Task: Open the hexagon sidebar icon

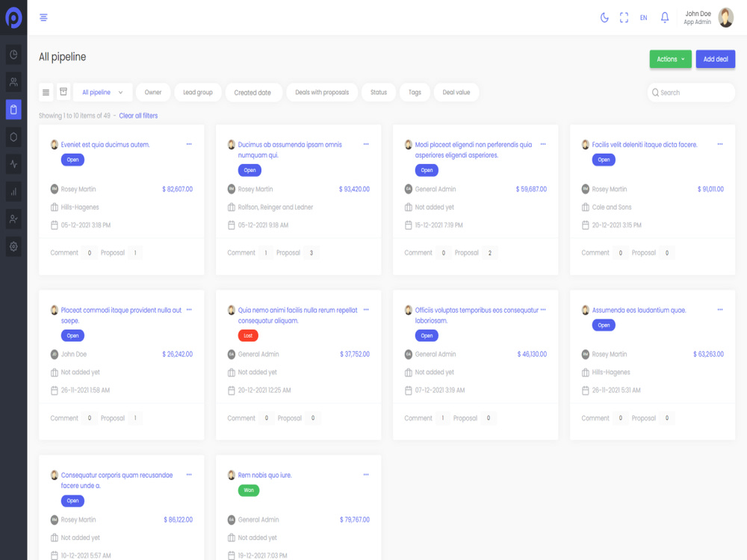Action: 13,137
